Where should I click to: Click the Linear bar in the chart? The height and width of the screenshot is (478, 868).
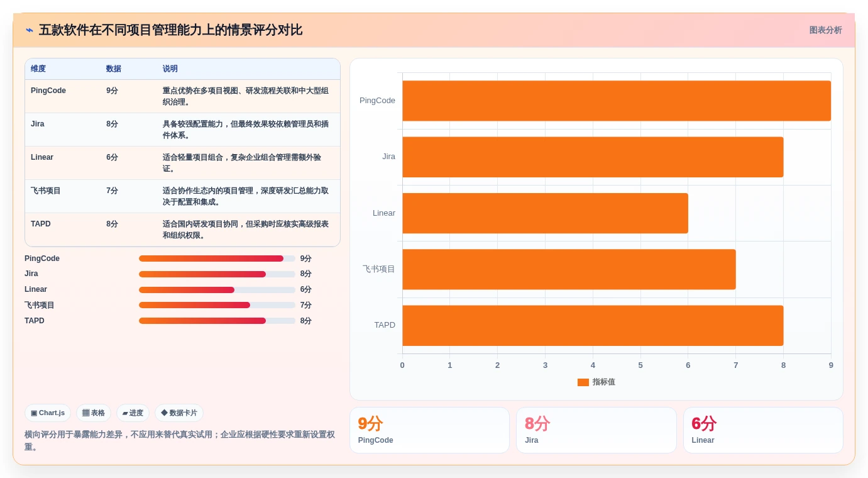[545, 213]
